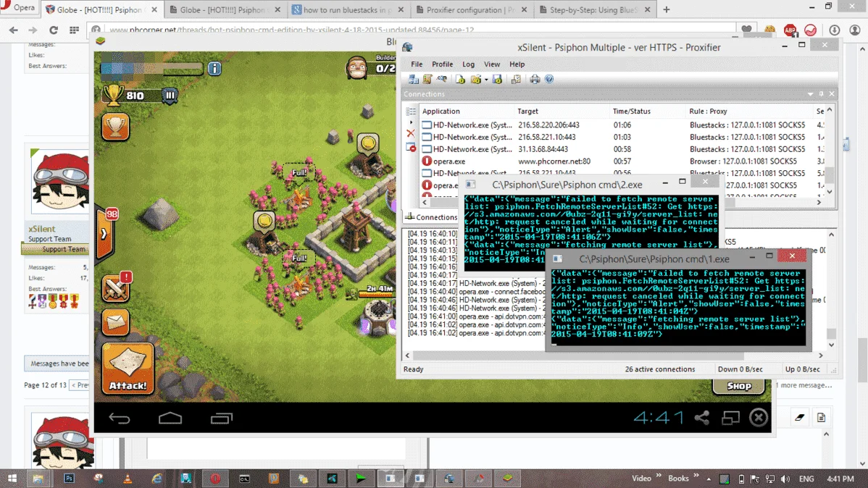
Task: Click Bluestacks share icon
Action: (x=702, y=418)
